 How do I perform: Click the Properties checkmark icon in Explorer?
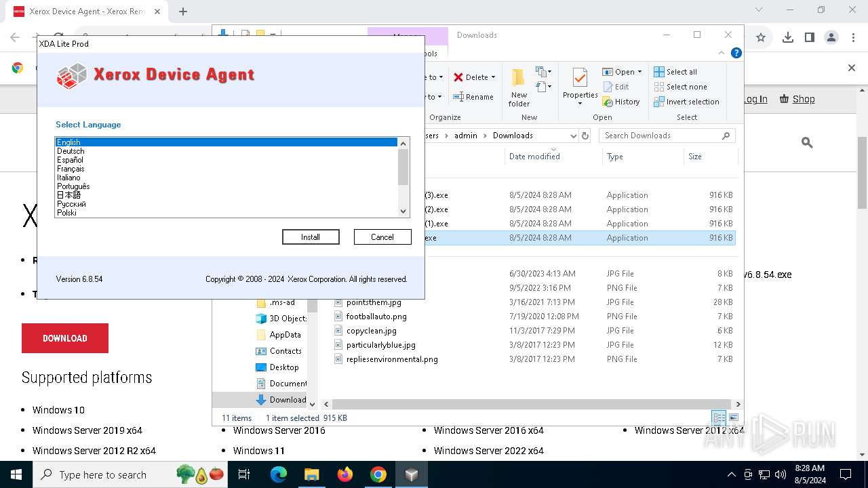[x=580, y=78]
